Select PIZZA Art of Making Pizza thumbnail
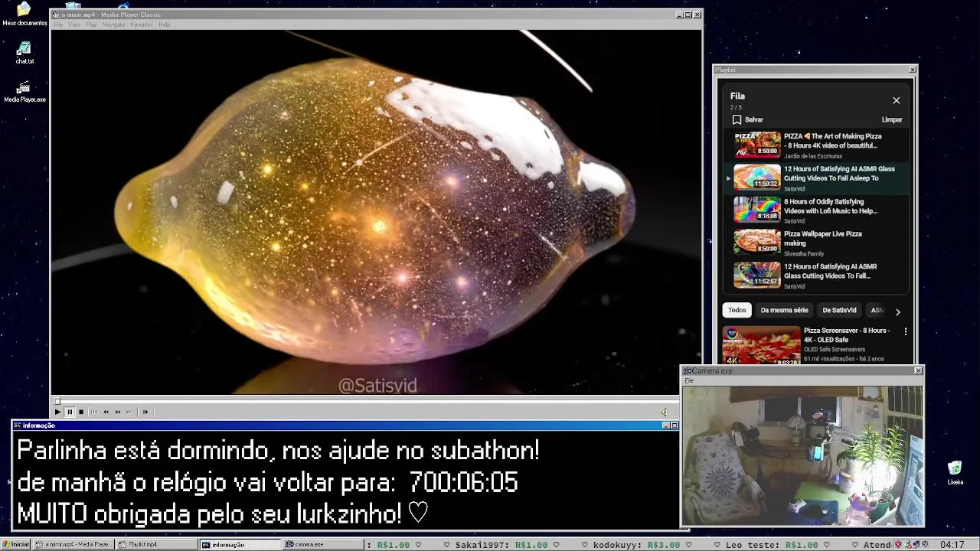Viewport: 980px width, 551px height. click(x=757, y=145)
